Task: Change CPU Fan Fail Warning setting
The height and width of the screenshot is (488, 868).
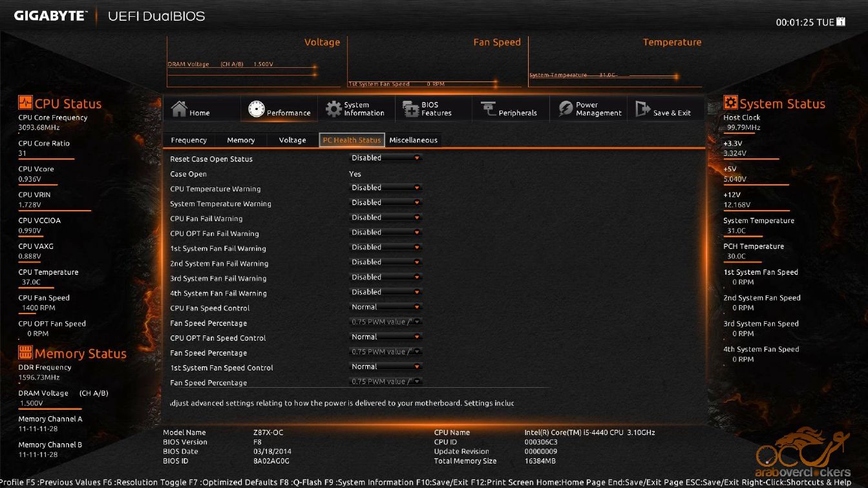Action: coord(386,218)
